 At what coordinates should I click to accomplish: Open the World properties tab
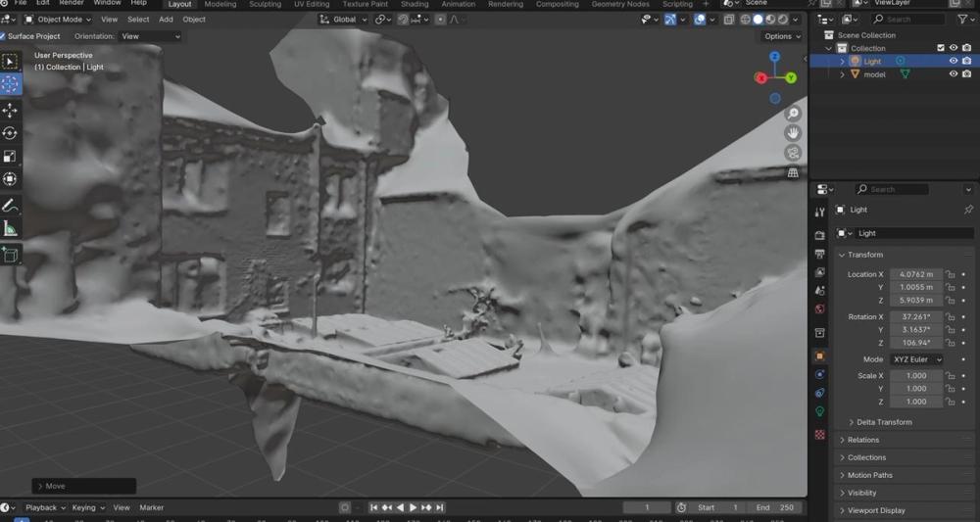tap(819, 309)
